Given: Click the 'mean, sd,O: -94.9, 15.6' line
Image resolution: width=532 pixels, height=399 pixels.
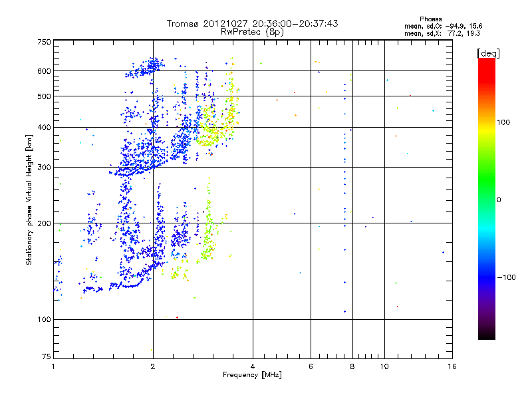Looking at the screenshot, I should (x=443, y=26).
